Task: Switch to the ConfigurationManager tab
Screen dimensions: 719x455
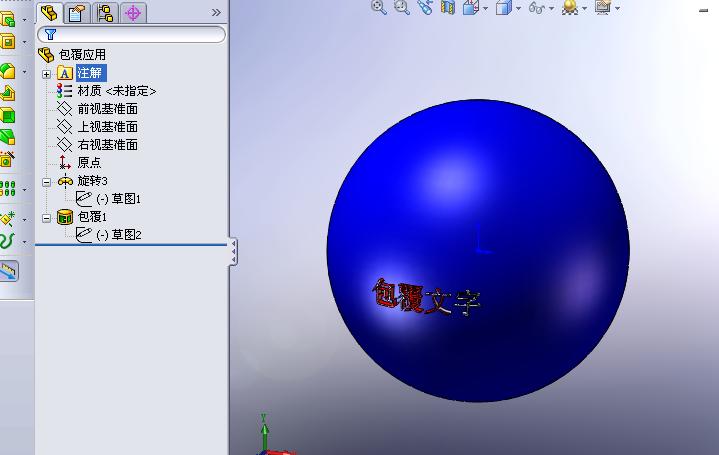Action: [x=105, y=13]
